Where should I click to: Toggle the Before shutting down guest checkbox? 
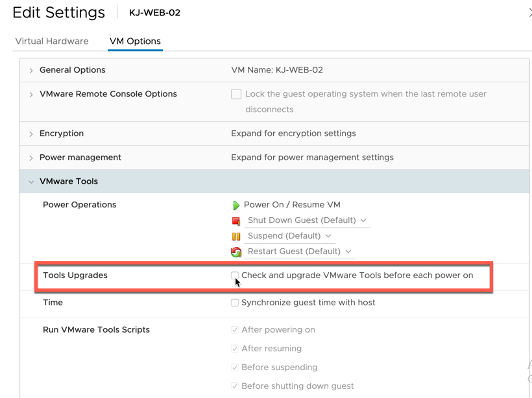click(x=235, y=385)
